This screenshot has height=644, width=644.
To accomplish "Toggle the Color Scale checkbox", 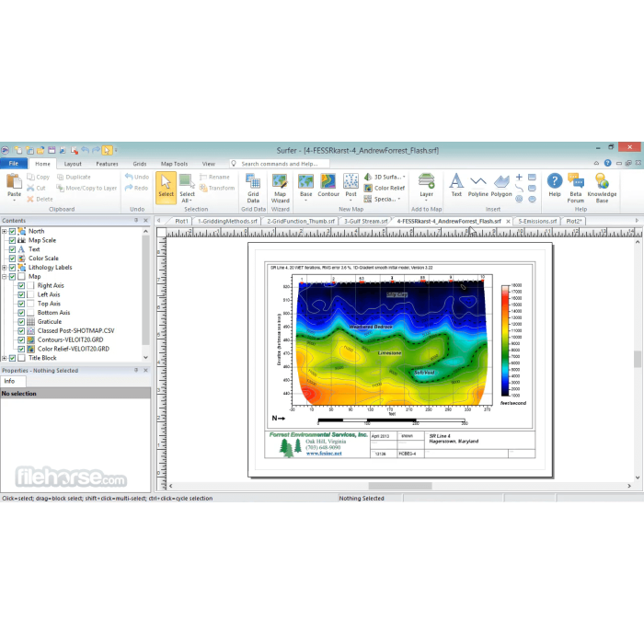I will pyautogui.click(x=12, y=259).
